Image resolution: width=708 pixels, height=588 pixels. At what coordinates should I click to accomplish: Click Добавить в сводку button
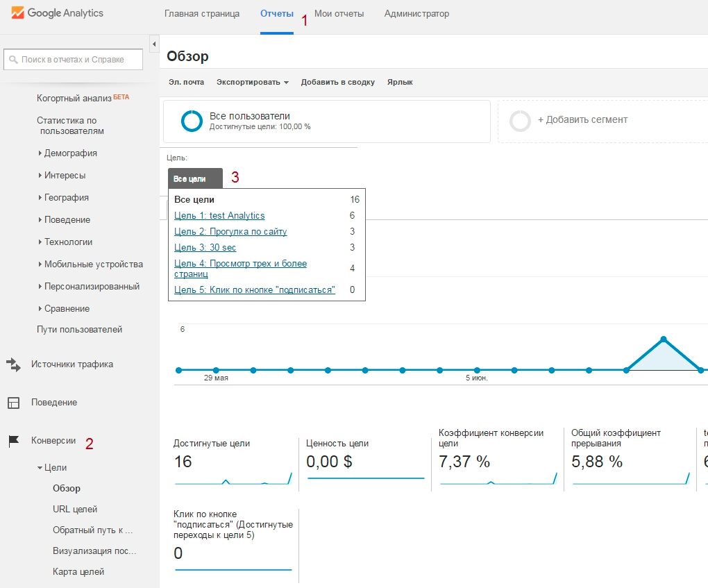pyautogui.click(x=337, y=82)
